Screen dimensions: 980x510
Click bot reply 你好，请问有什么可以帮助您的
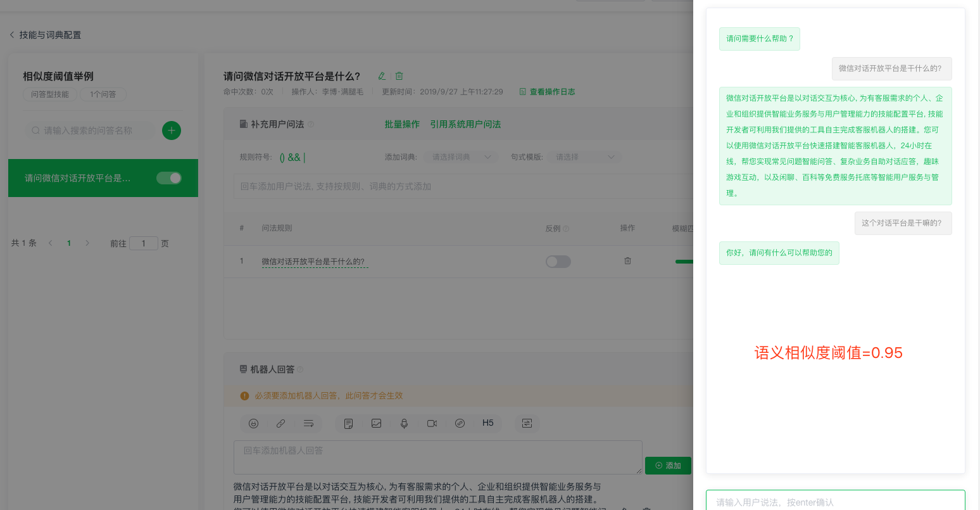coord(779,253)
